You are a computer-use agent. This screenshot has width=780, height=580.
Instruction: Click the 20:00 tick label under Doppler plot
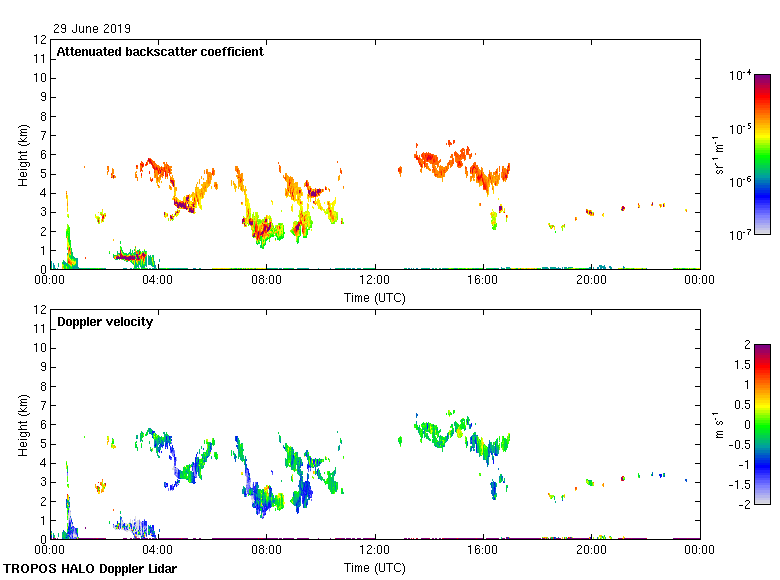(x=591, y=551)
